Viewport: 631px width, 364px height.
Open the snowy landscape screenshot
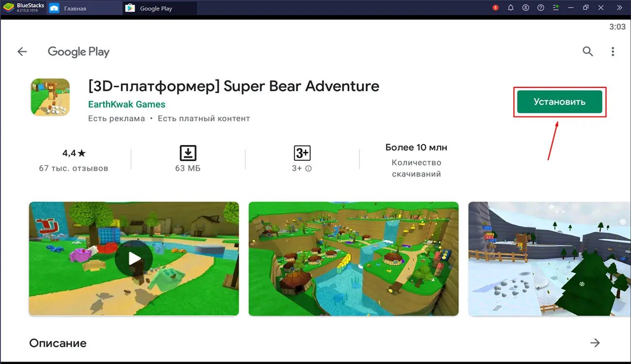(x=549, y=259)
